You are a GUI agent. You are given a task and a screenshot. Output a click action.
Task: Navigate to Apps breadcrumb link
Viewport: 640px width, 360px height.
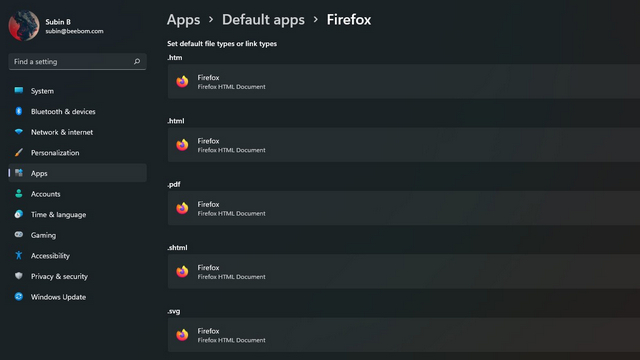(x=184, y=20)
